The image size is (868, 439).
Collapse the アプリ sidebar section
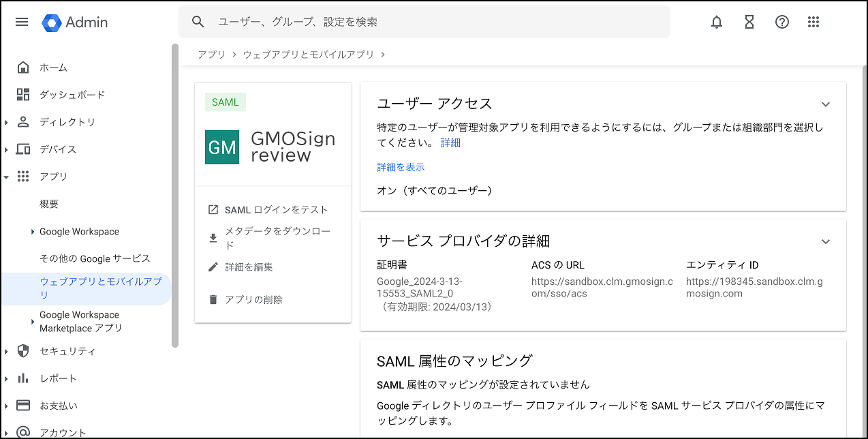[6, 177]
